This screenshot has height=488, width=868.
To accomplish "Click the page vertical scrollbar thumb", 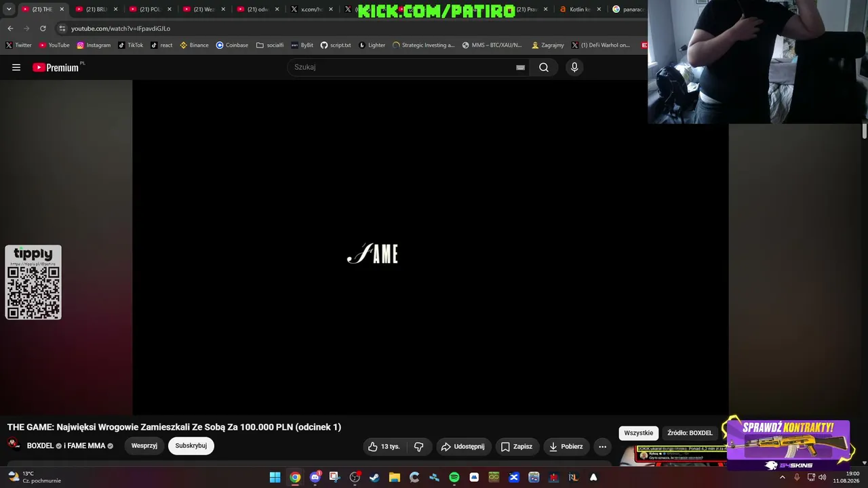I will pos(864,131).
